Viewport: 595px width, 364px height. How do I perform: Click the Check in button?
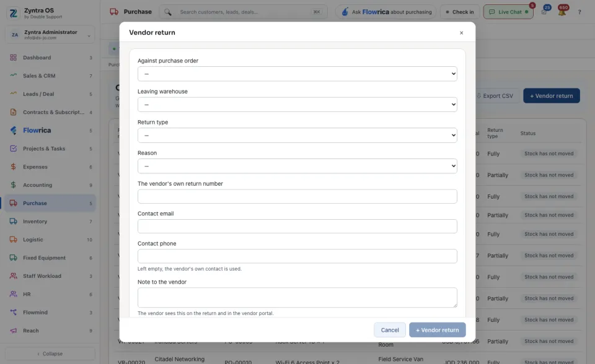point(460,12)
